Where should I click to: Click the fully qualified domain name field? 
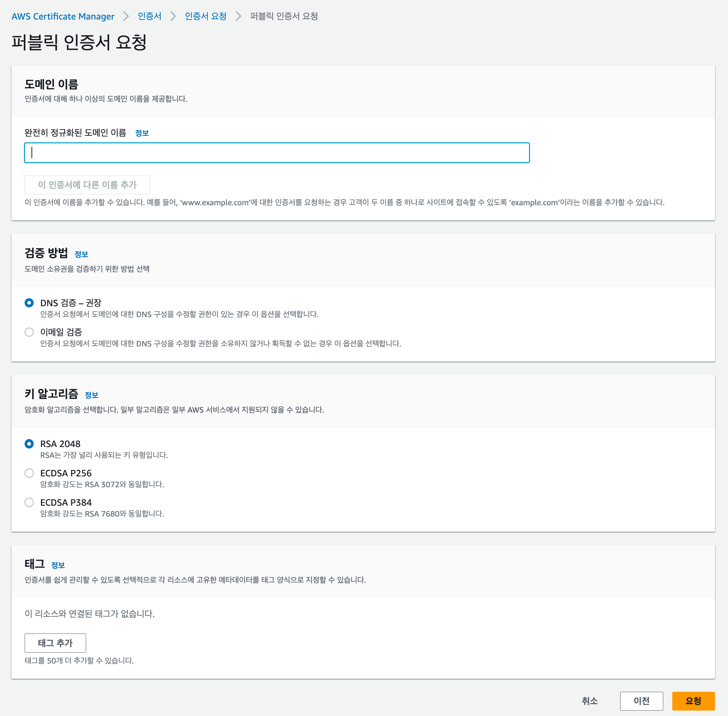276,153
